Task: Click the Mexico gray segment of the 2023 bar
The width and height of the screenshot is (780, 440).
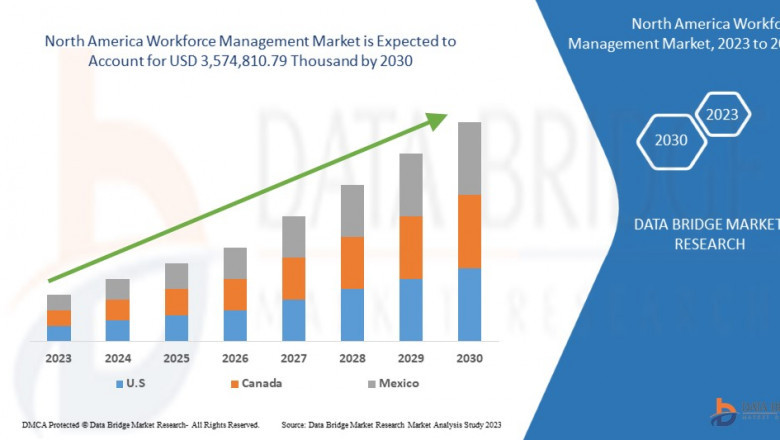Action: (59, 302)
